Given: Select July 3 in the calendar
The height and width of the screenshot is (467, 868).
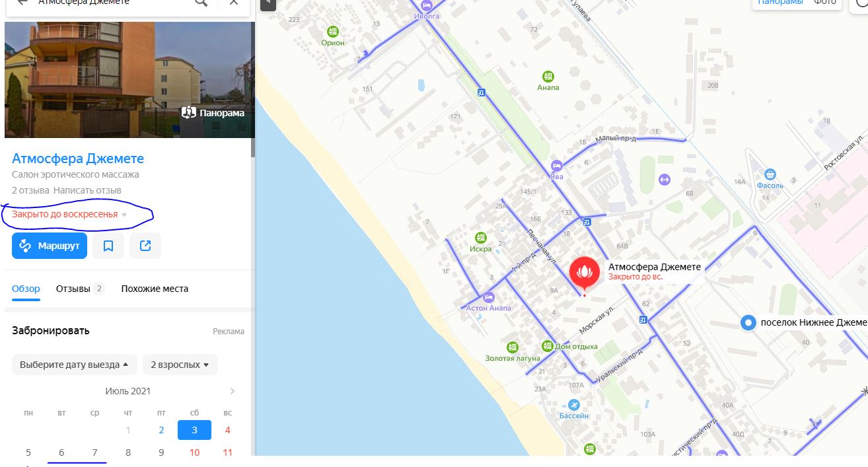Looking at the screenshot, I should point(194,430).
